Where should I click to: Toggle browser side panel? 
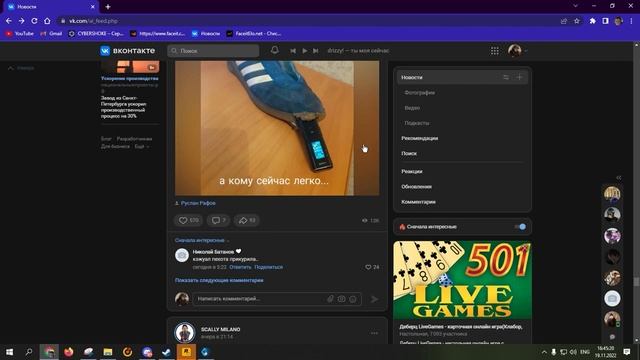(605, 21)
